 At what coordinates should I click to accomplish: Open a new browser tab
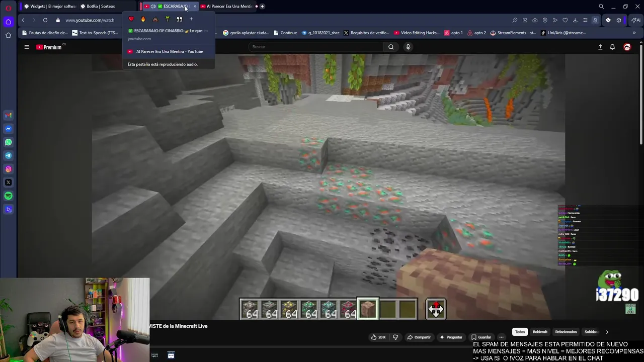pos(262,7)
